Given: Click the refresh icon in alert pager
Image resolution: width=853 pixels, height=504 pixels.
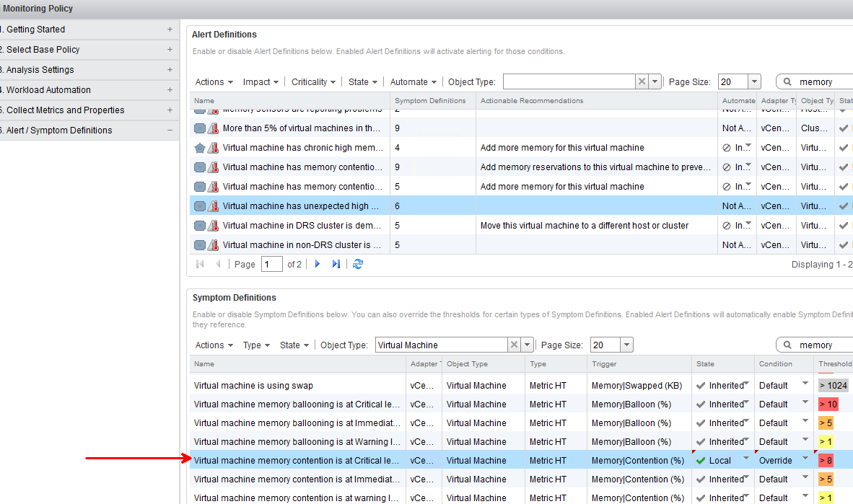Looking at the screenshot, I should [358, 264].
